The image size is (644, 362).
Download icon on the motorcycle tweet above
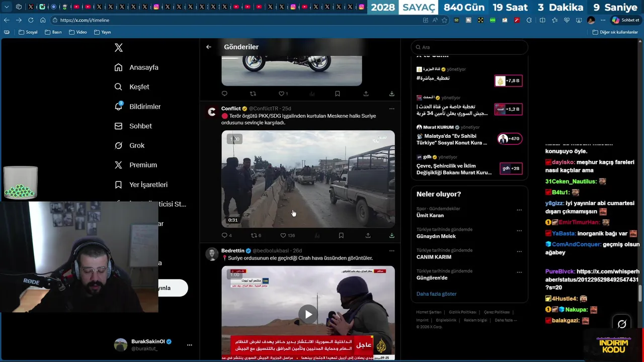tap(391, 94)
